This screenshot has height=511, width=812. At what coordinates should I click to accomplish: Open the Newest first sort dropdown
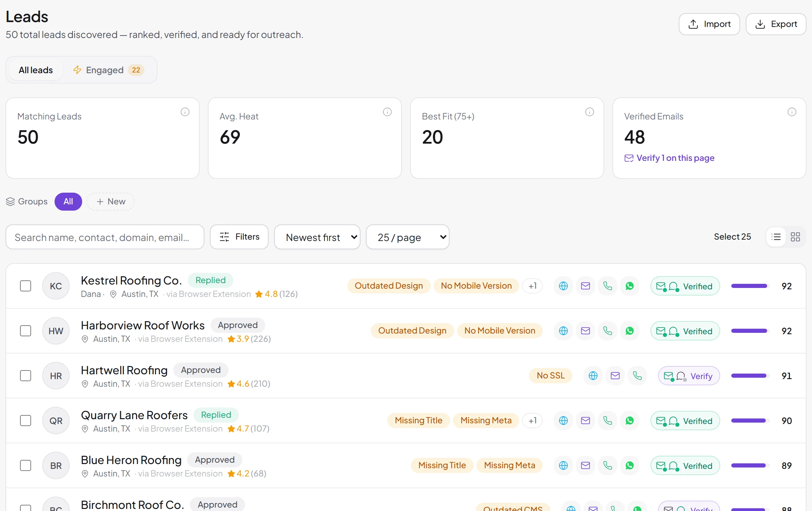[x=317, y=237]
